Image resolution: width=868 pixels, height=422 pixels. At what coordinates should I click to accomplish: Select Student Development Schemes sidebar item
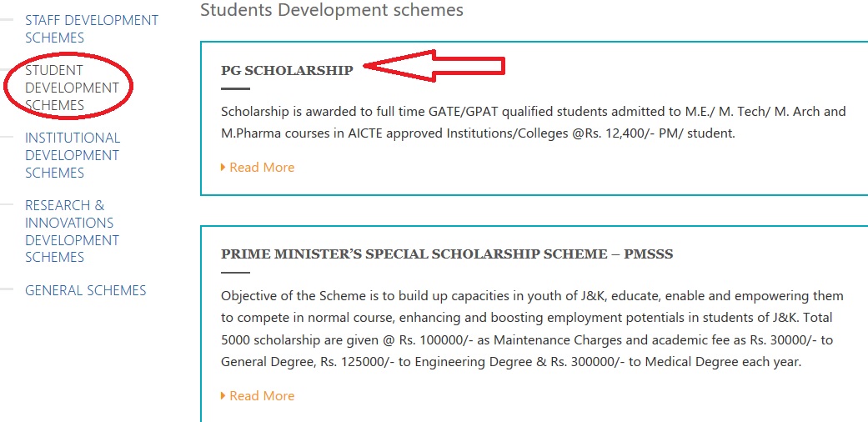click(x=72, y=88)
